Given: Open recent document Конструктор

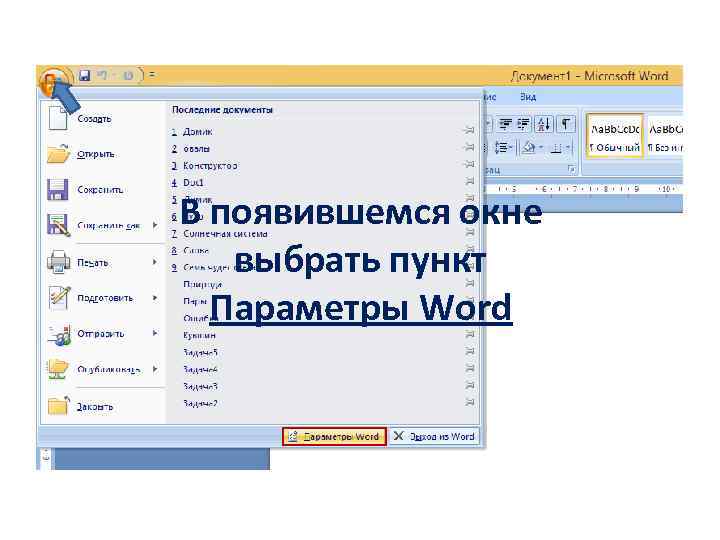Looking at the screenshot, I should tap(210, 165).
